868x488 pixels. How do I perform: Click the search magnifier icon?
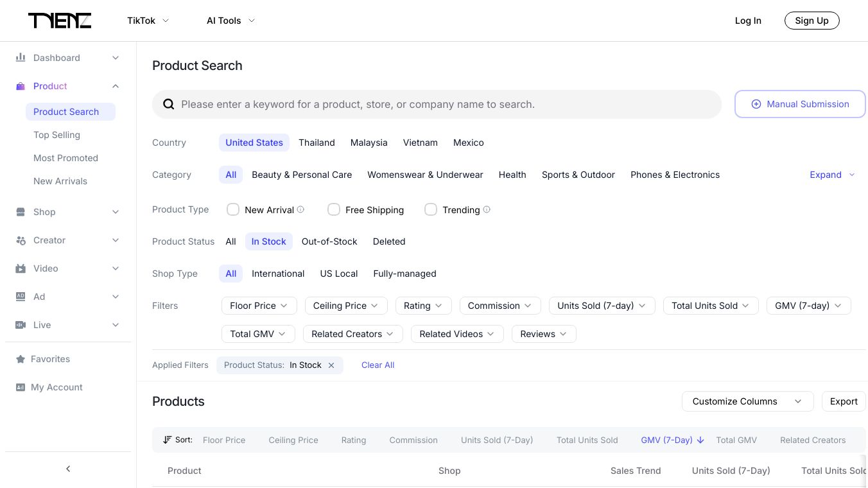[169, 104]
